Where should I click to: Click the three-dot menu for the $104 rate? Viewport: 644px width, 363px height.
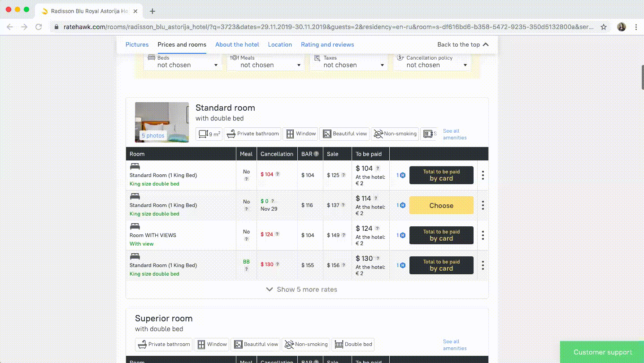(483, 175)
